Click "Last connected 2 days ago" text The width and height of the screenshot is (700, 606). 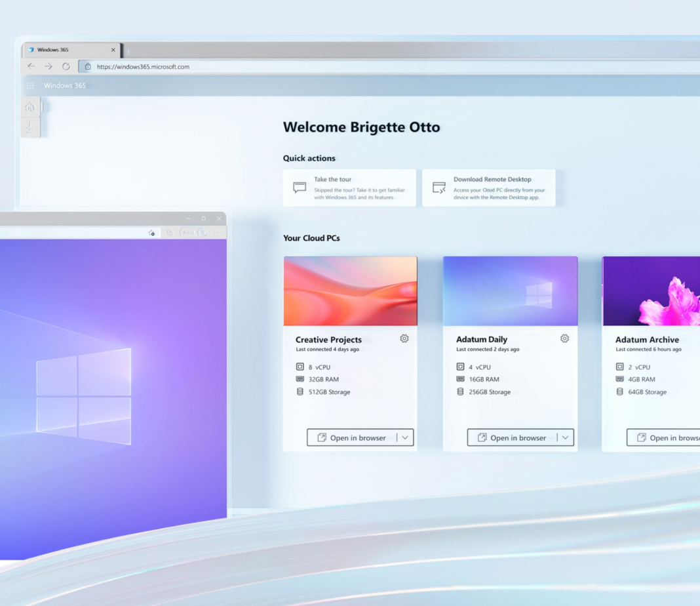(x=488, y=349)
